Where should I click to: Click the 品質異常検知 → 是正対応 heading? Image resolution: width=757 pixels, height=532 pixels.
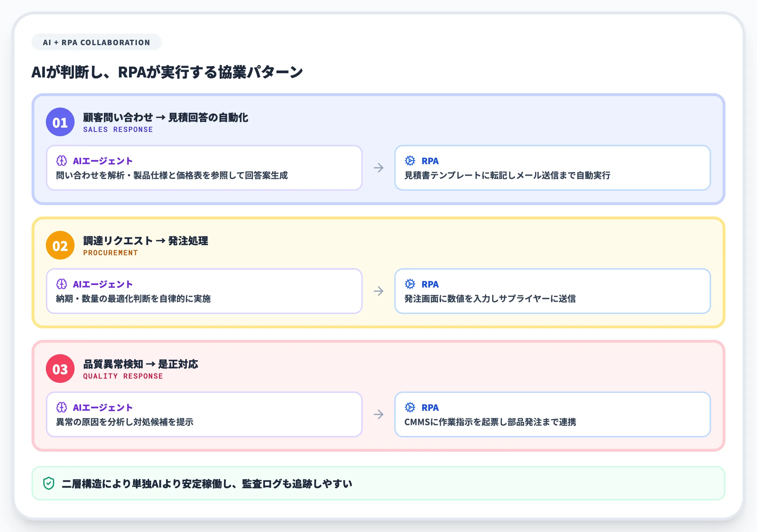click(x=140, y=364)
